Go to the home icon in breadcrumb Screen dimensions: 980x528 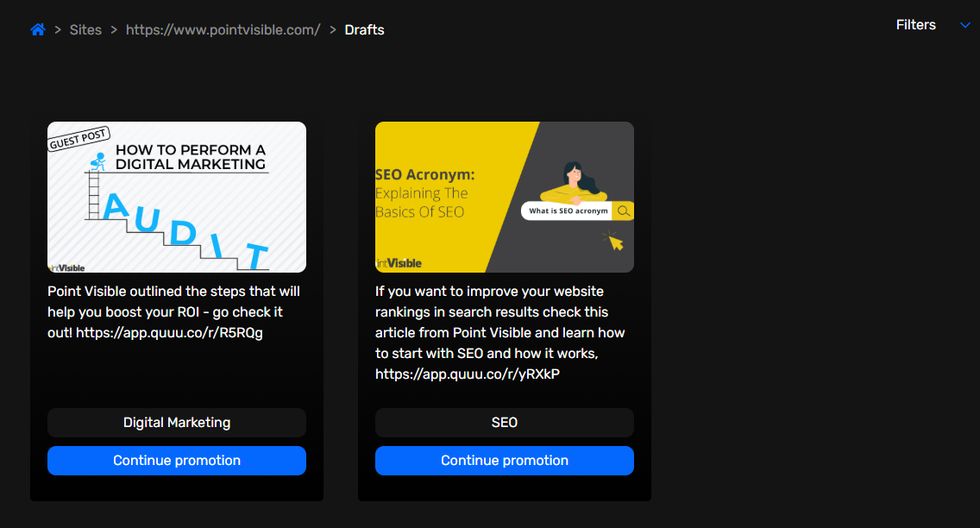click(x=38, y=29)
